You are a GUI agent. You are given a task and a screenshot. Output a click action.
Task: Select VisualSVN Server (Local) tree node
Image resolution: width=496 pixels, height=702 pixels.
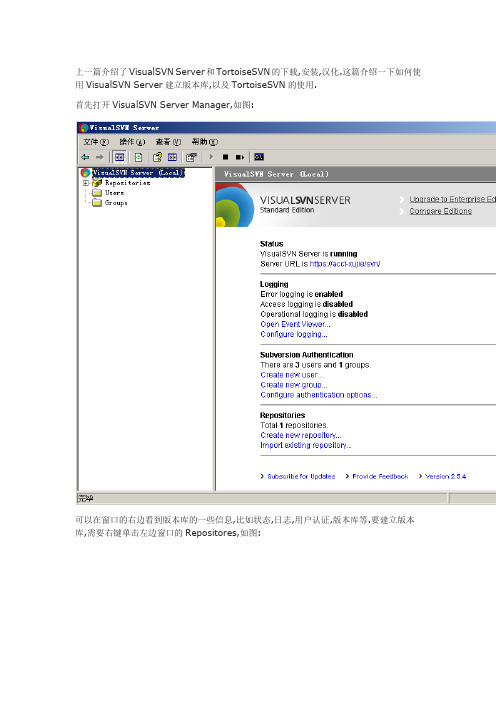pos(138,173)
